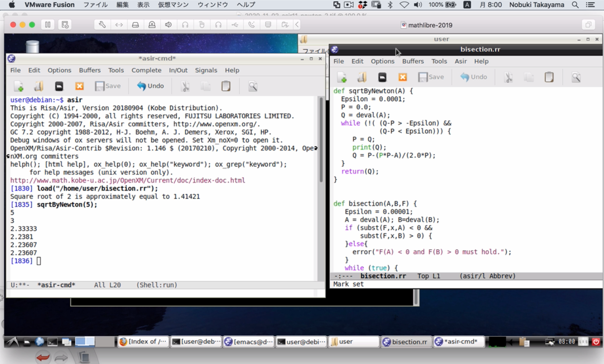Open Complete menu in asir-cmd window
Viewport: 604px width, 364px height.
(146, 70)
